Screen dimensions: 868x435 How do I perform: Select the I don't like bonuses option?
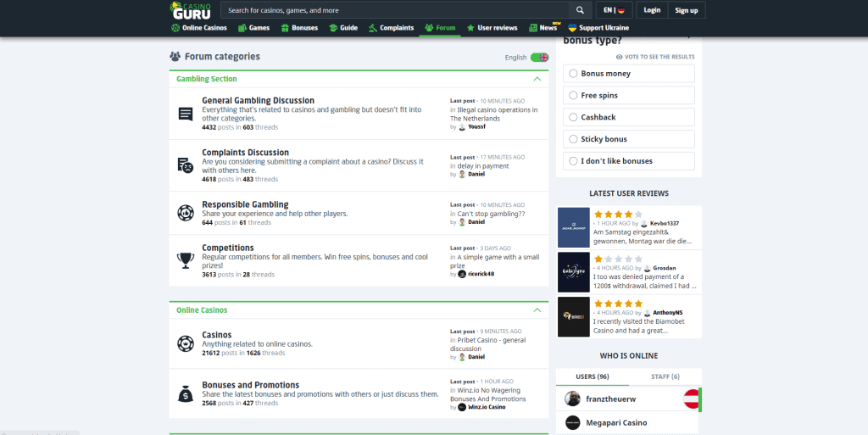[629, 161]
